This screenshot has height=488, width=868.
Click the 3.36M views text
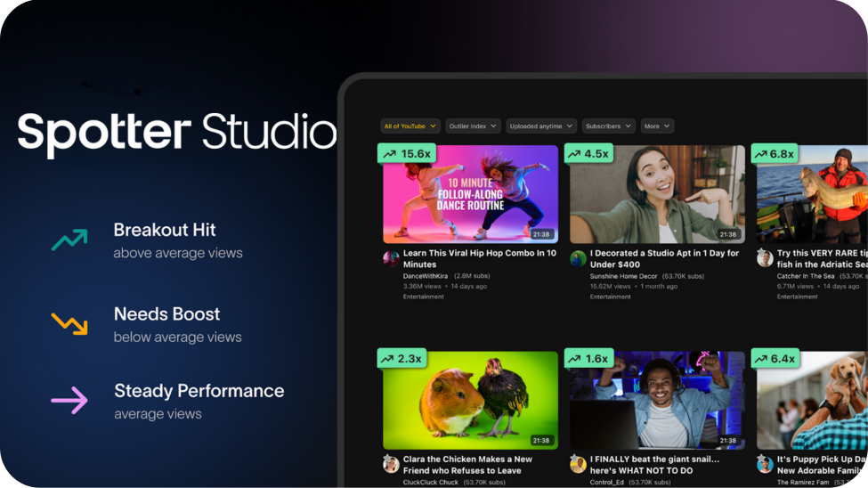coord(422,287)
